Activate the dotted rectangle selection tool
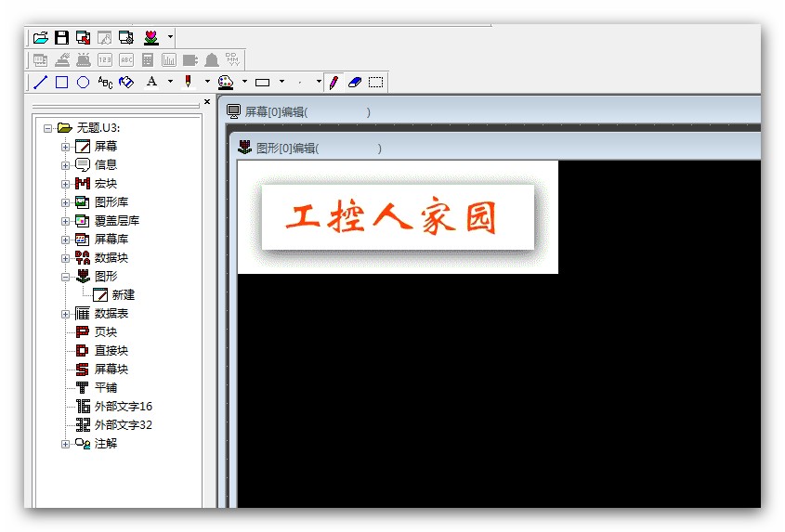Screen dimensions: 785x532 375,83
